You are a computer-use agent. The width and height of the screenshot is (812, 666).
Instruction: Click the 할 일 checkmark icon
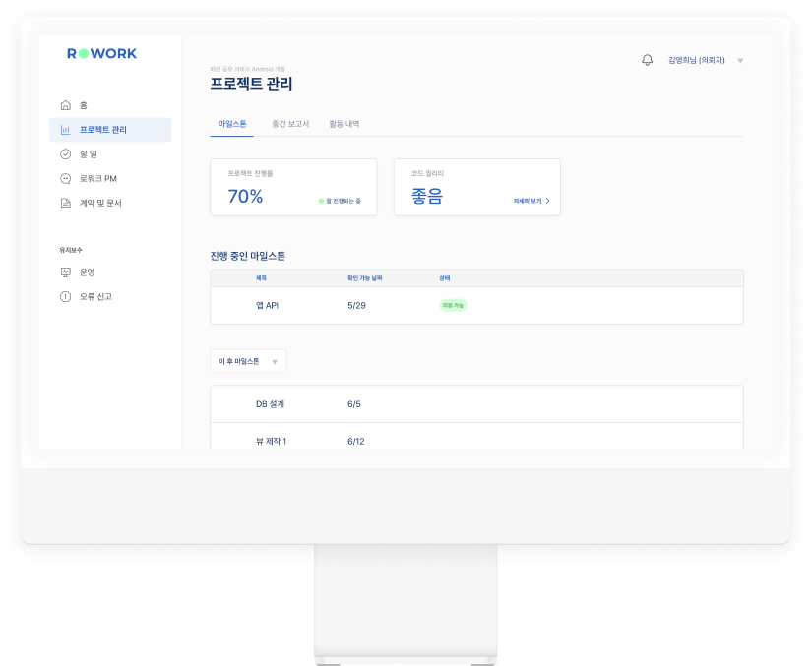[x=64, y=152]
